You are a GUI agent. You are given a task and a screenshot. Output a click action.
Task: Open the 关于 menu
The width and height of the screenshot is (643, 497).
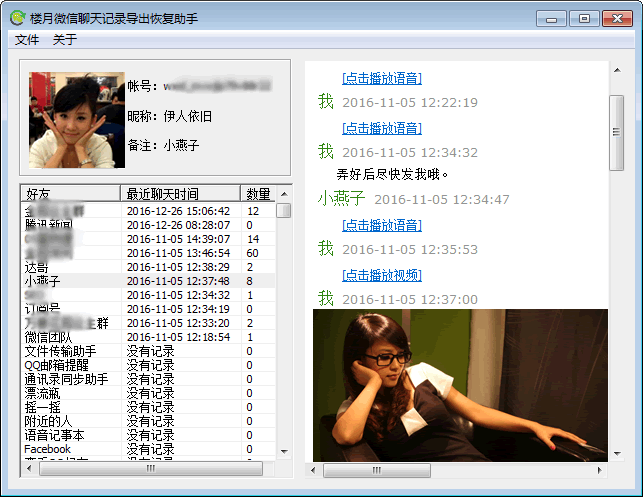pyautogui.click(x=65, y=40)
